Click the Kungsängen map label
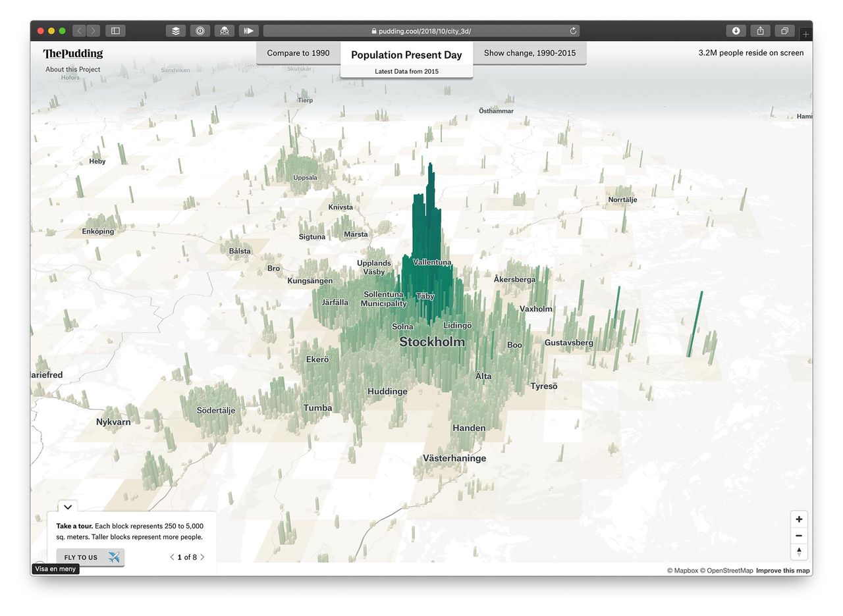Image resolution: width=843 pixels, height=616 pixels. click(x=310, y=281)
